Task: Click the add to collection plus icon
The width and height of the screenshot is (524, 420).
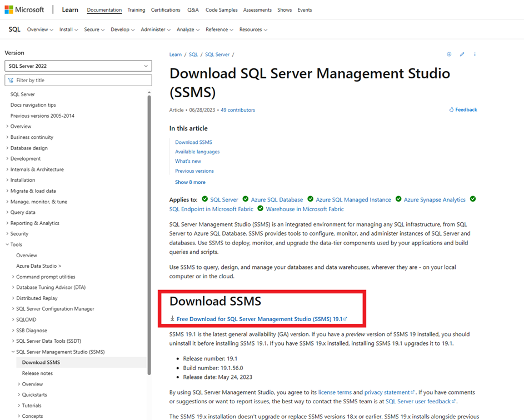Action: coord(449,54)
